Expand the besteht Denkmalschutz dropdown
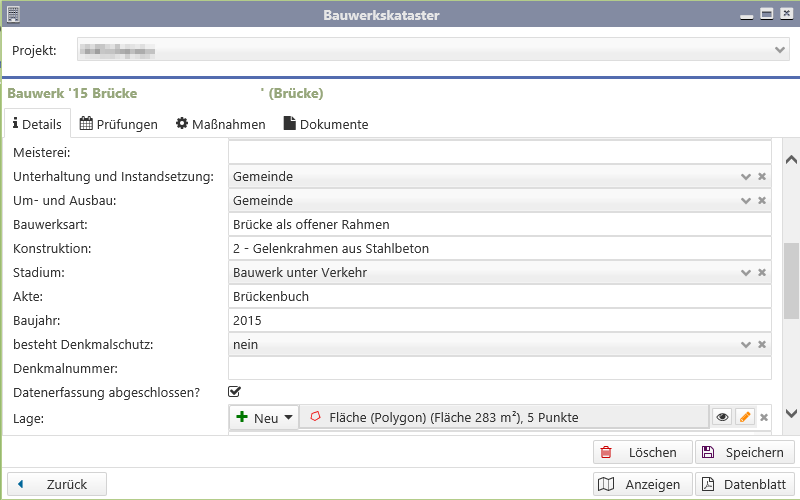Viewport: 800px width, 500px height. click(x=745, y=344)
